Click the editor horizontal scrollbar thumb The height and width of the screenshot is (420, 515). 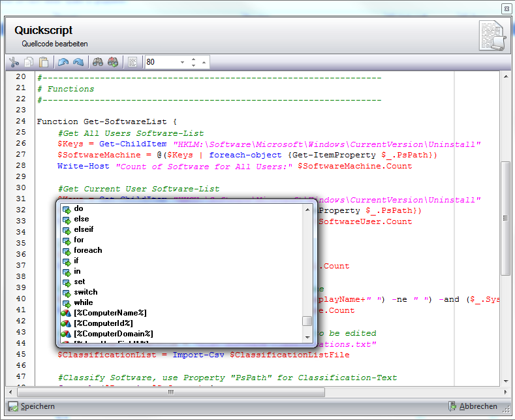click(170, 393)
